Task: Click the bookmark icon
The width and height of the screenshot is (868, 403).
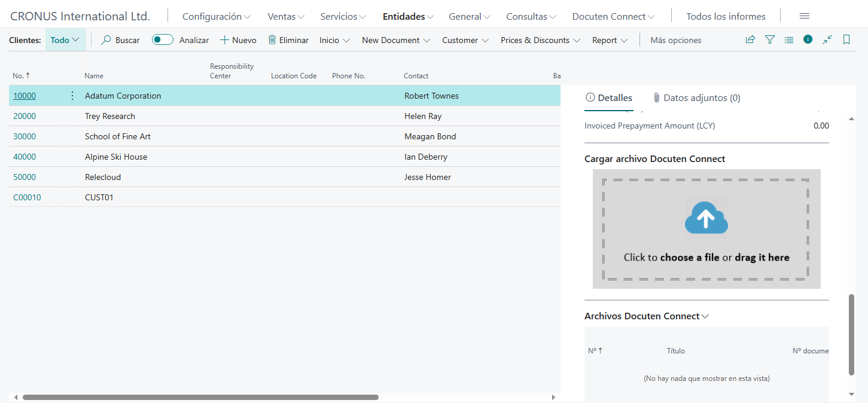Action: coord(846,40)
